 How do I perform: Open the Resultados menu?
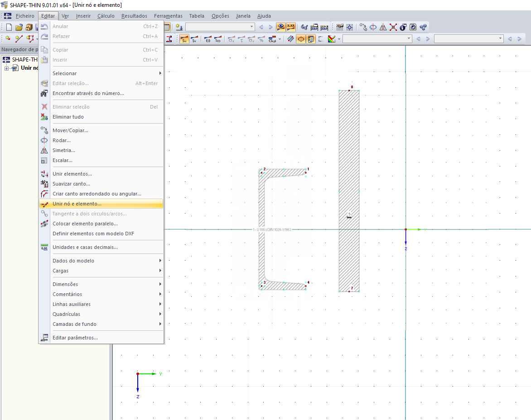pos(134,16)
